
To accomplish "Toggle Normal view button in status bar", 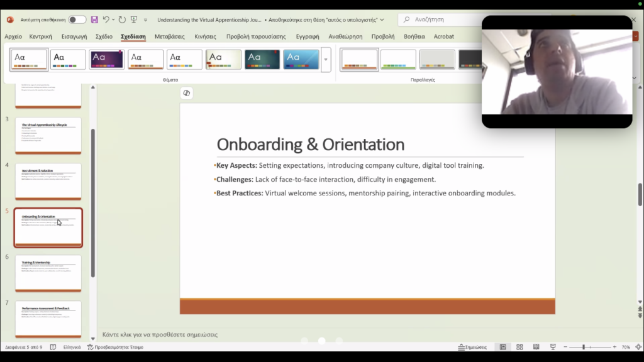I will [502, 347].
